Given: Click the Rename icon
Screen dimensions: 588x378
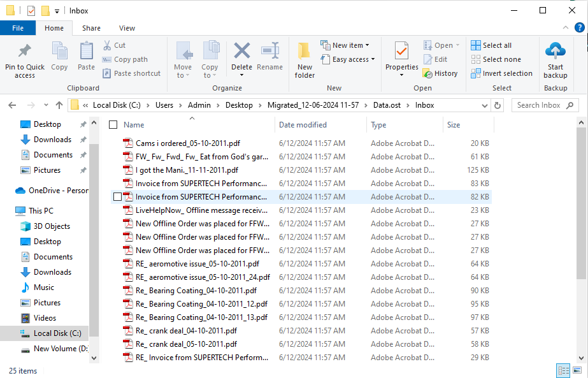Looking at the screenshot, I should [x=270, y=50].
